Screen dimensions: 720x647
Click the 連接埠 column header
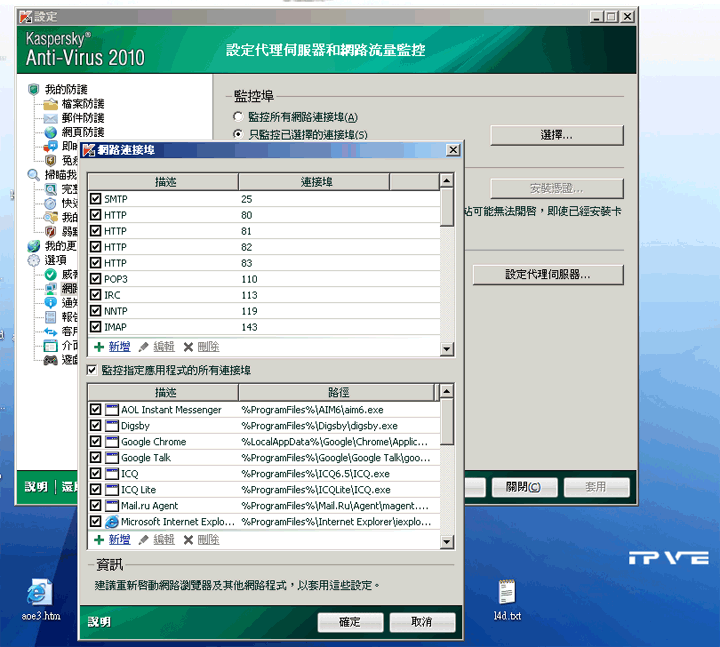point(338,182)
